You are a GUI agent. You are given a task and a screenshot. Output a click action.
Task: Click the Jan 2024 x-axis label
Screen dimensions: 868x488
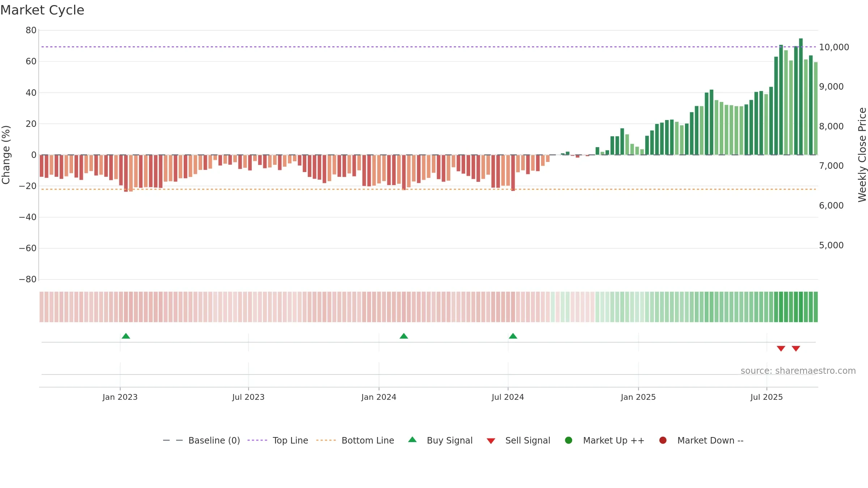click(x=379, y=397)
